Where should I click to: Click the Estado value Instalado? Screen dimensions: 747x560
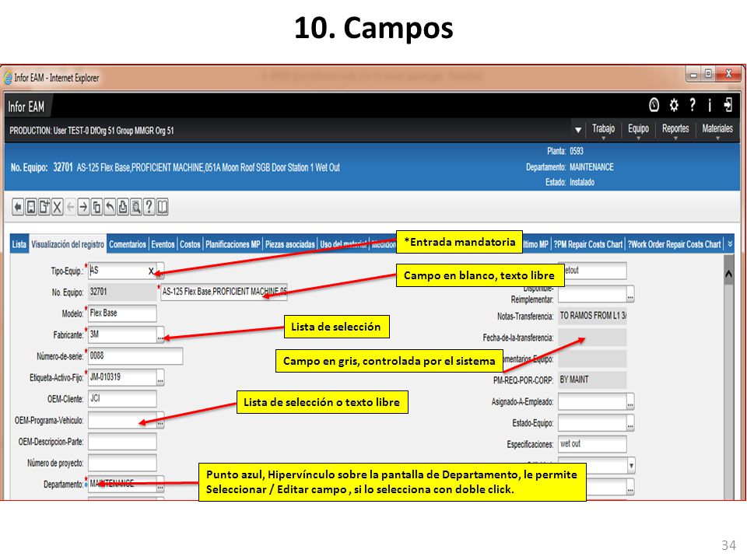582,182
